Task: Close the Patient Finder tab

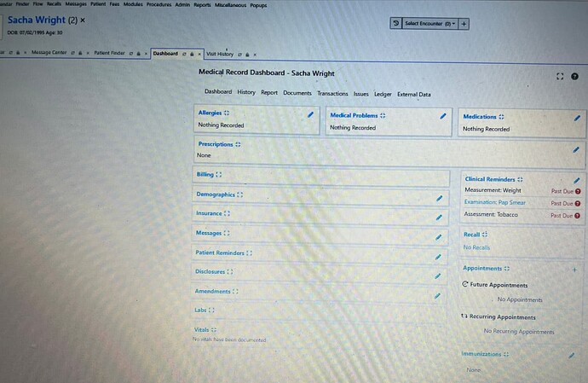Action: point(146,54)
